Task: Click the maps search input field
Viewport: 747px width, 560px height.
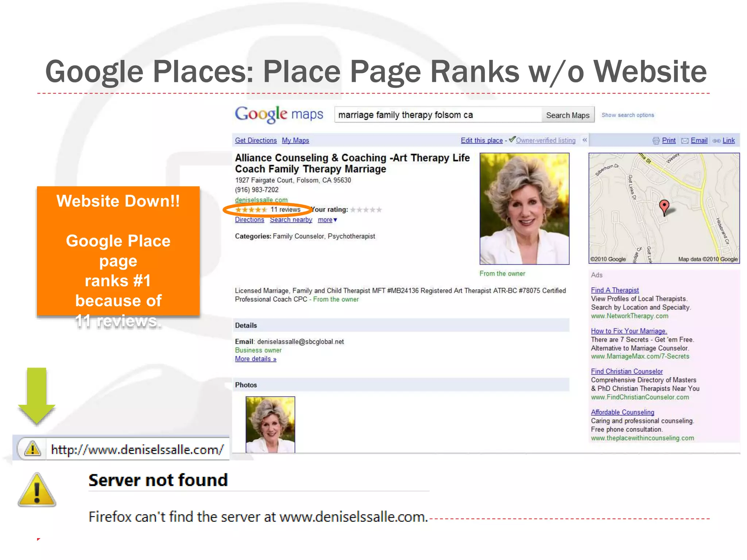Action: (x=438, y=115)
